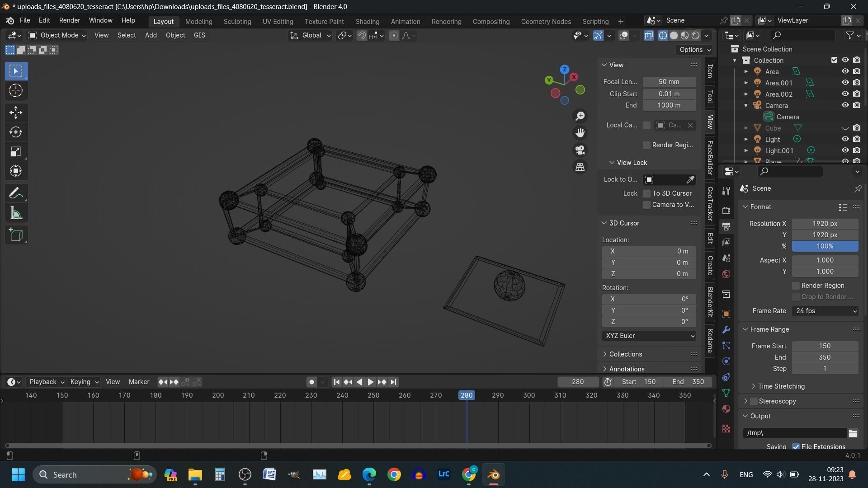868x488 pixels.
Task: Switch to Geometry Nodes workspace tab
Action: tap(546, 21)
